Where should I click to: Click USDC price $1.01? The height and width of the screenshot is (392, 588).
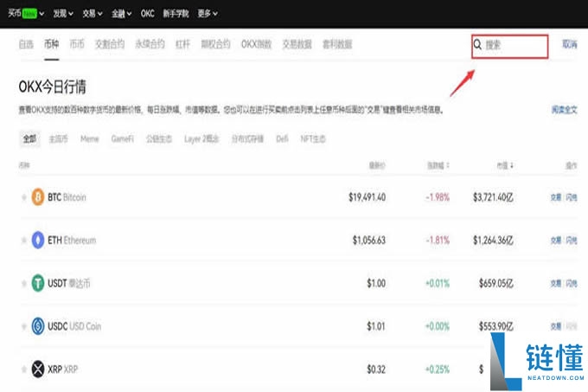pyautogui.click(x=376, y=326)
